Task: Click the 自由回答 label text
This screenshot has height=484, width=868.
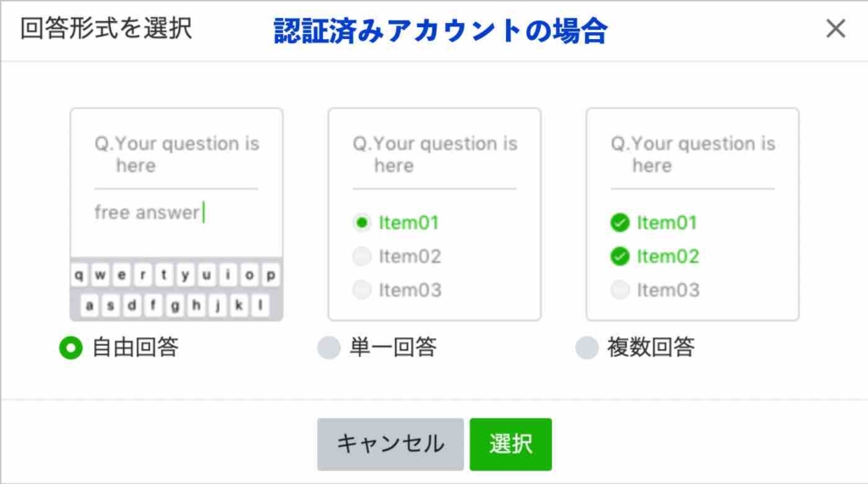Action: coord(136,348)
